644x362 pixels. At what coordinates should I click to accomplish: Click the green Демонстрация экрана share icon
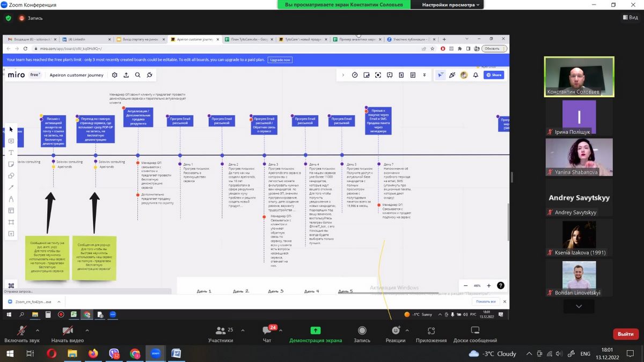316,331
